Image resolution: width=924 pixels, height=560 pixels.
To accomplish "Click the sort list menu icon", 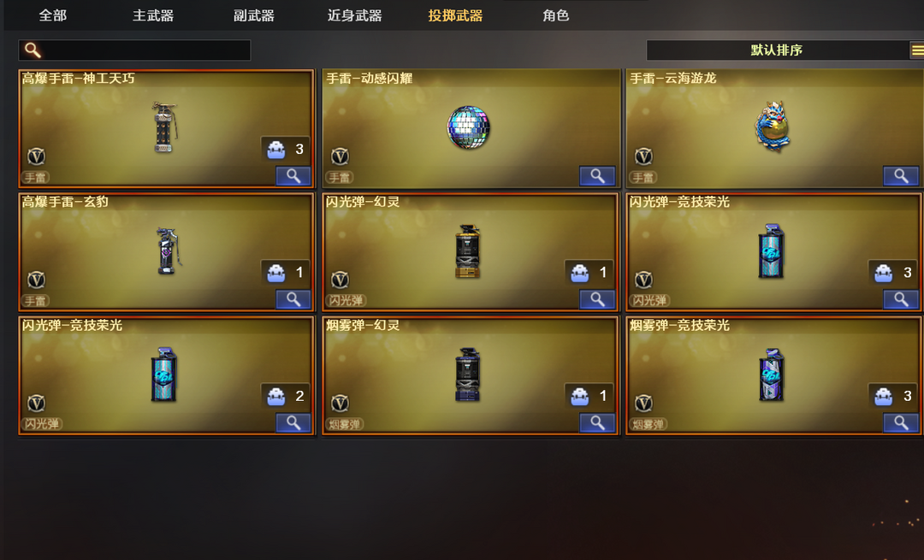I will (917, 50).
